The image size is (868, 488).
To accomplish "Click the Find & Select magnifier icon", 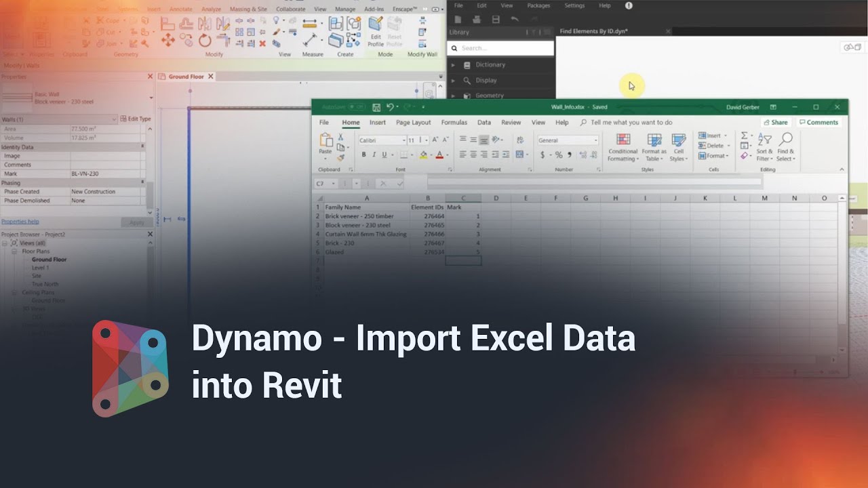I will point(786,140).
